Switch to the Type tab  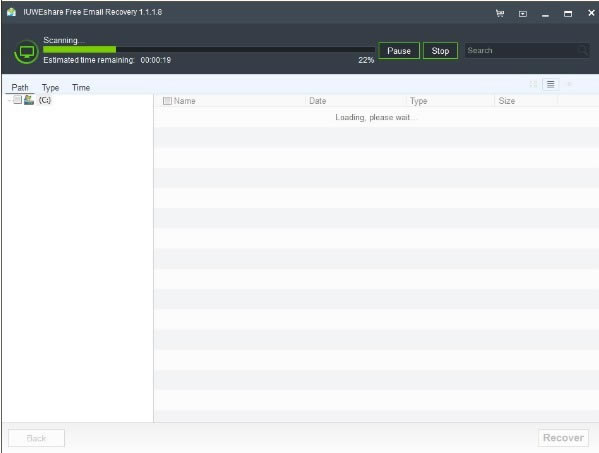pyautogui.click(x=50, y=87)
